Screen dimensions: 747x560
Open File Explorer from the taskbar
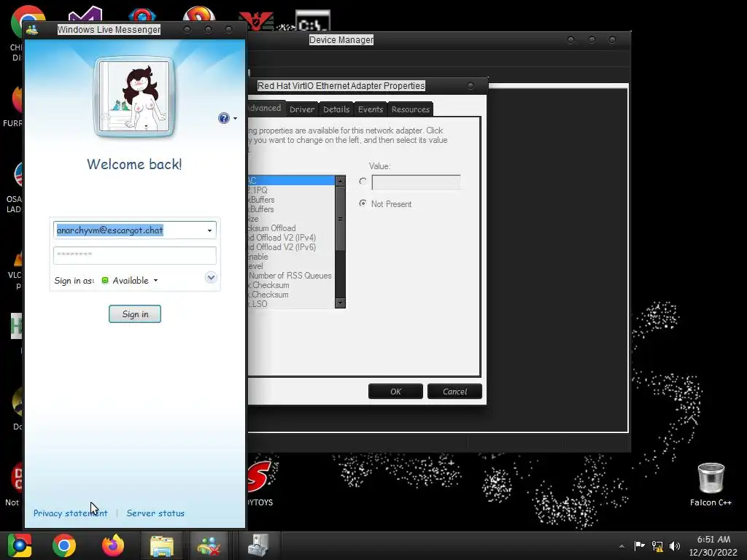click(162, 545)
